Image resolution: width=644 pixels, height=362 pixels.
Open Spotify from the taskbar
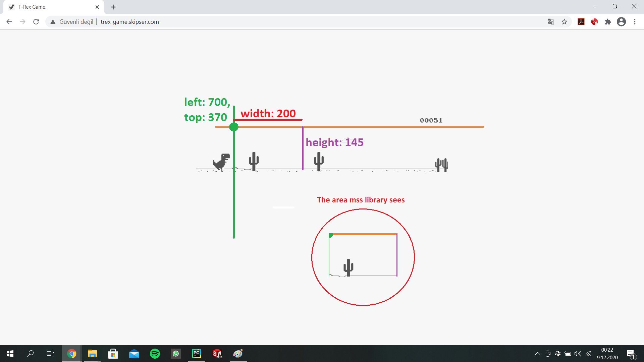point(155,354)
